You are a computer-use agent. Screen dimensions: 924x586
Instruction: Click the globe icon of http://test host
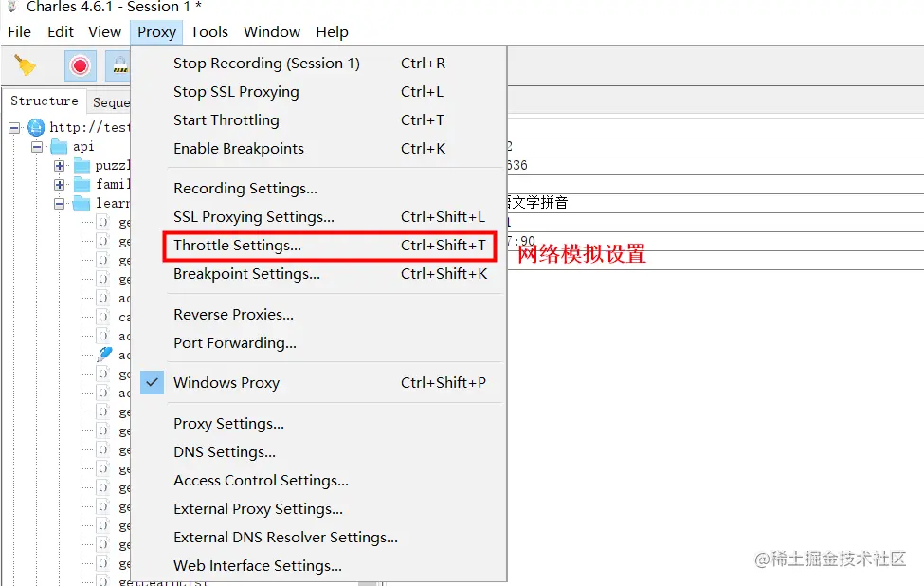pyautogui.click(x=37, y=127)
